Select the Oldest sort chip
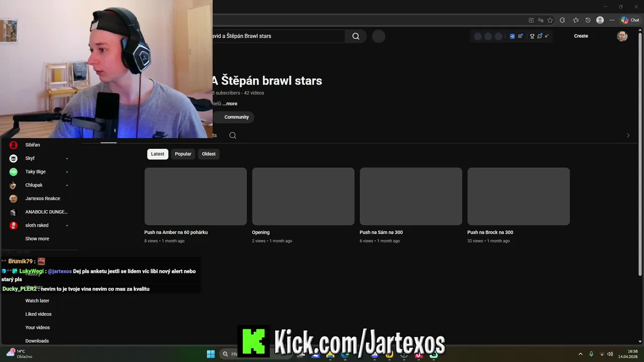Viewport: 644px width, 362px height. pos(209,154)
